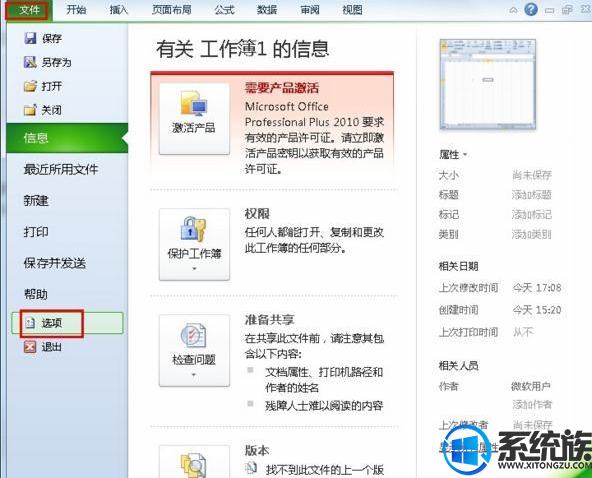Click the activation required (需要产品激活) heading
This screenshot has width=592, height=478.
tap(282, 88)
